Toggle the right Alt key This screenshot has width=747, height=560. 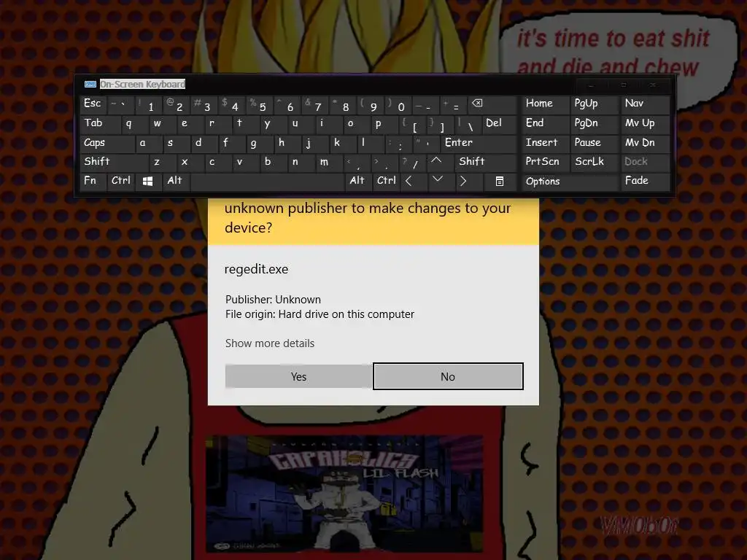pos(357,182)
